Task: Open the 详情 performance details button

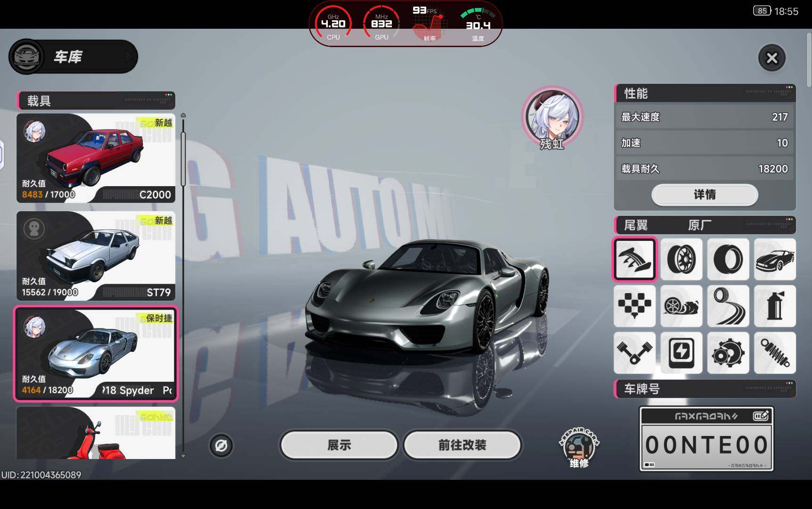Action: (705, 195)
